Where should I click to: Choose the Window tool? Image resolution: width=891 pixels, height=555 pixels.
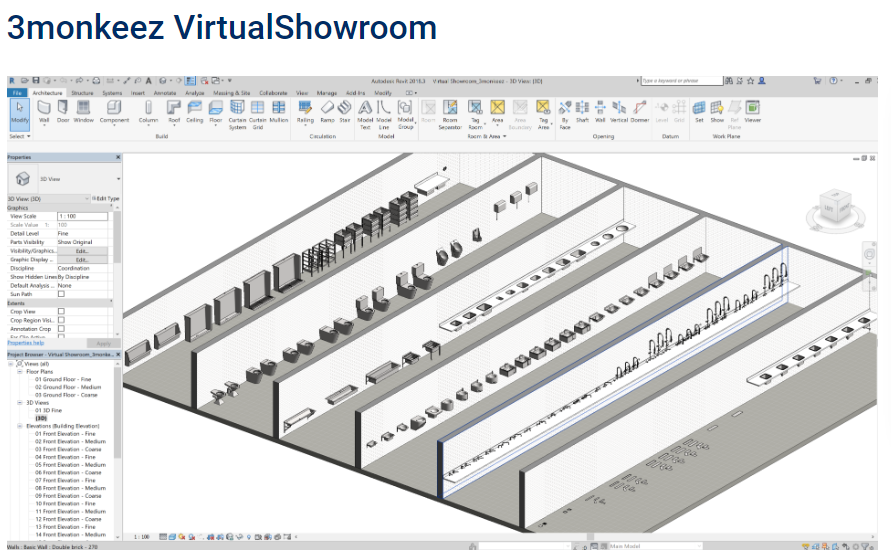point(83,109)
